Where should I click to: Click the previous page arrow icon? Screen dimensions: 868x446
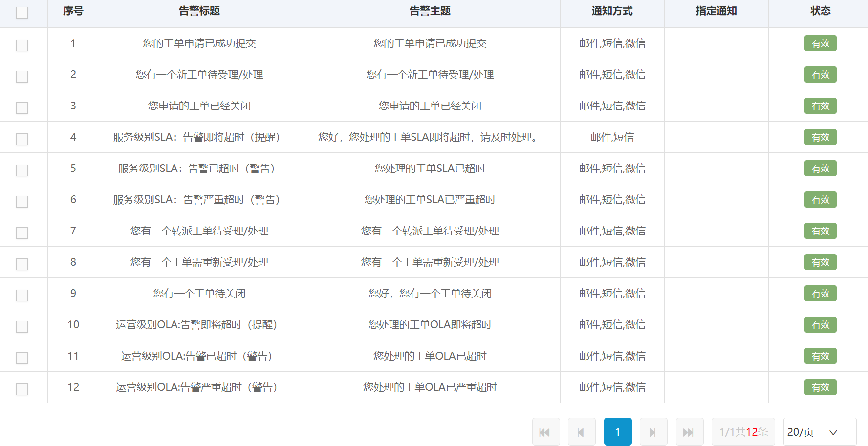click(581, 432)
